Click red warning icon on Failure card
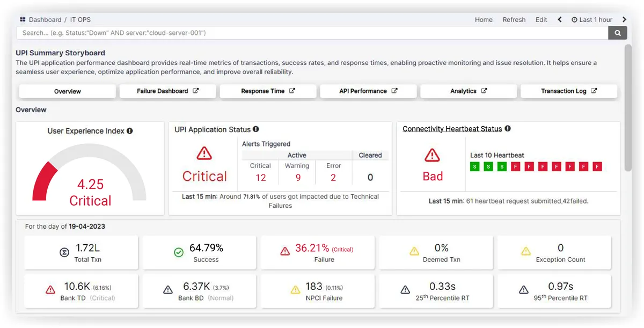The width and height of the screenshot is (644, 328). (286, 251)
